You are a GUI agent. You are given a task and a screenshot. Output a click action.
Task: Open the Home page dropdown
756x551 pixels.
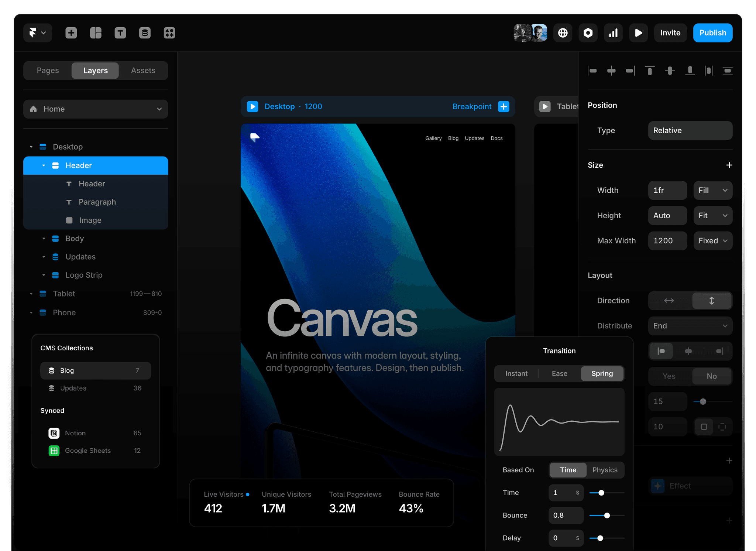click(x=96, y=109)
